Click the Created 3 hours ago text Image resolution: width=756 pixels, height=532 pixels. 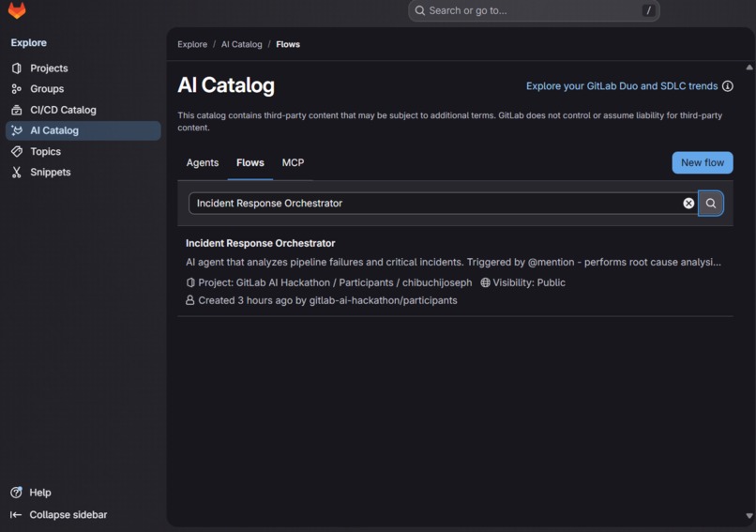(328, 300)
